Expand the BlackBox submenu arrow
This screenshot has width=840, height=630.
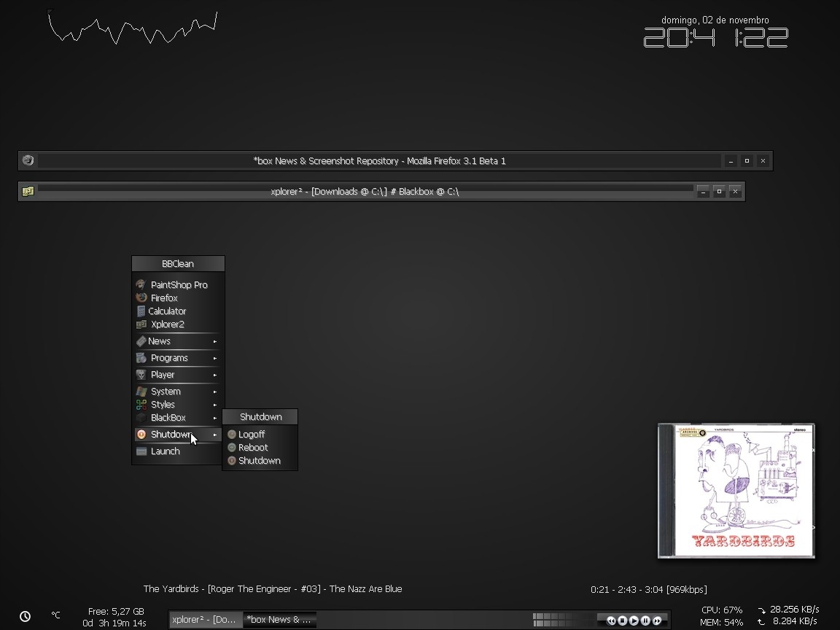[215, 418]
